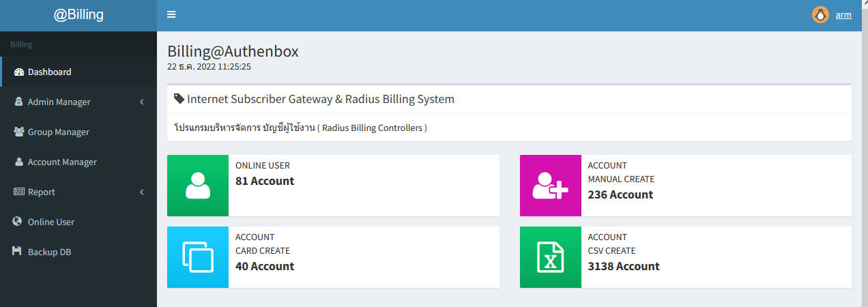The height and width of the screenshot is (307, 868).
Task: Click the Dashboard gauge icon
Action: pos(19,72)
